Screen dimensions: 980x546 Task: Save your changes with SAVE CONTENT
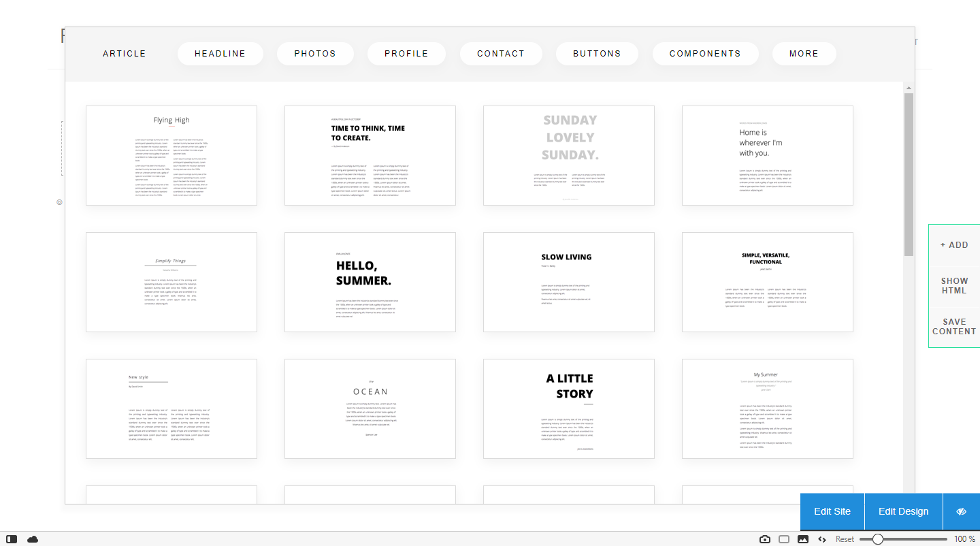click(x=954, y=327)
